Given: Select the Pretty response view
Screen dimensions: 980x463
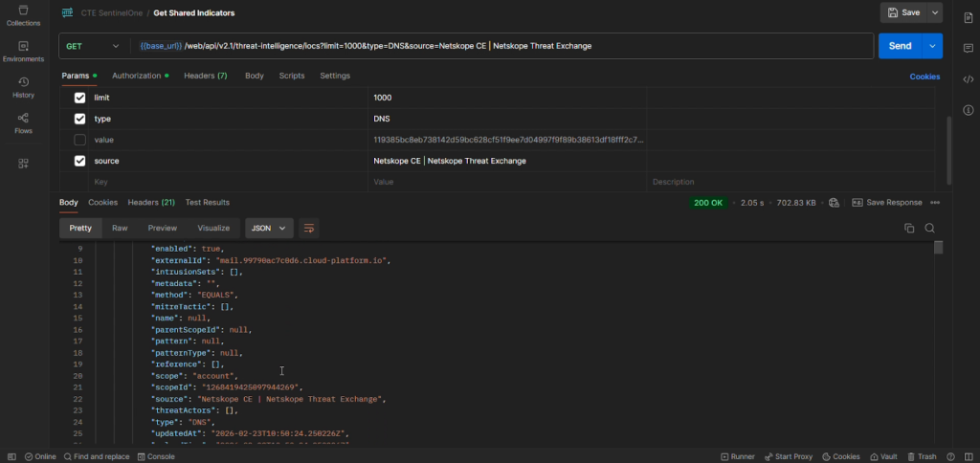Looking at the screenshot, I should 80,228.
